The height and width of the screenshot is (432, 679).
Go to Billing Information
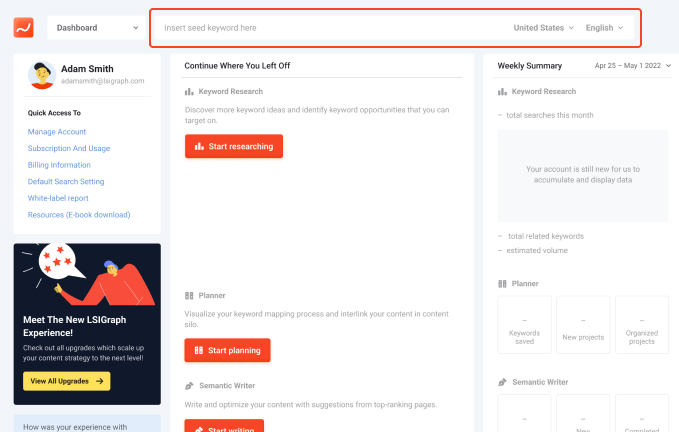(59, 165)
